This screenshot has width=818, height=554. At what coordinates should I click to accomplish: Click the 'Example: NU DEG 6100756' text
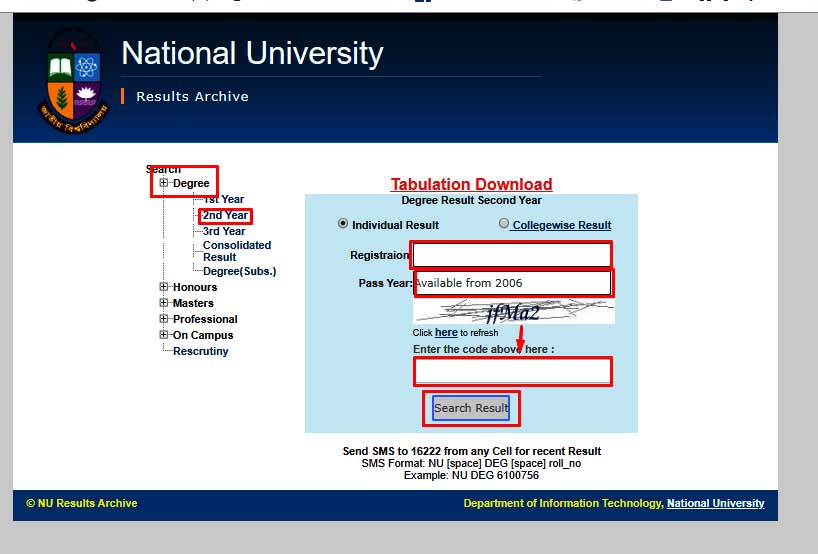(x=471, y=475)
